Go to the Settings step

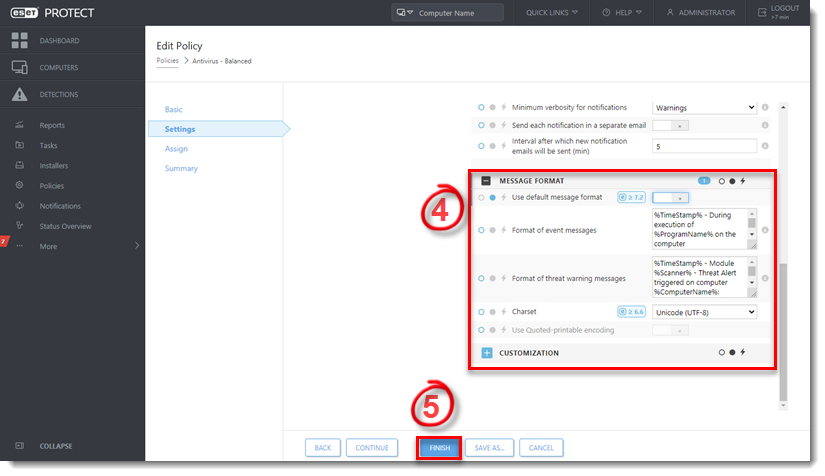(x=219, y=129)
